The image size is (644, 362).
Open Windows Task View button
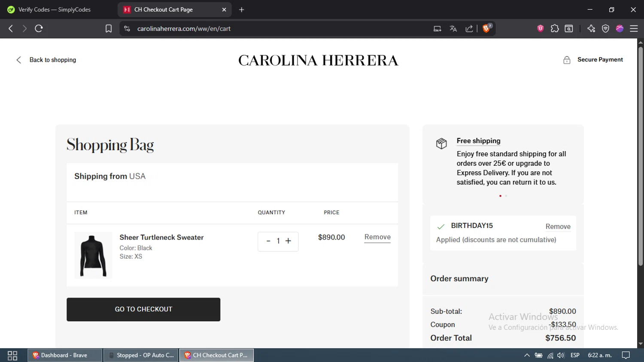12,356
